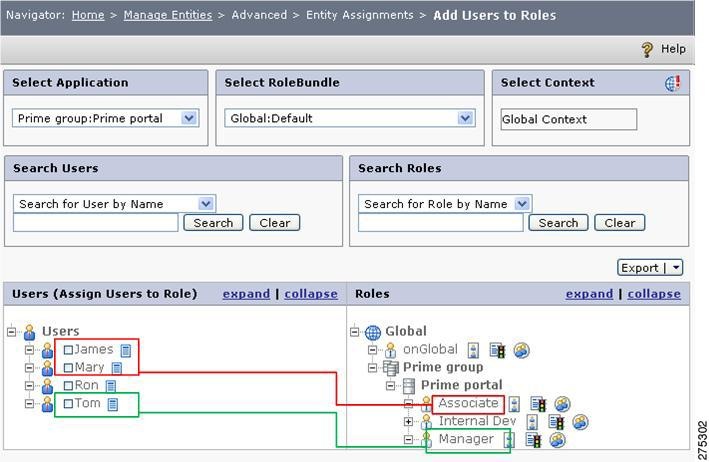Click the users-group icon next to onGlobal
Viewport: 709px width, 462px height.
(x=521, y=350)
